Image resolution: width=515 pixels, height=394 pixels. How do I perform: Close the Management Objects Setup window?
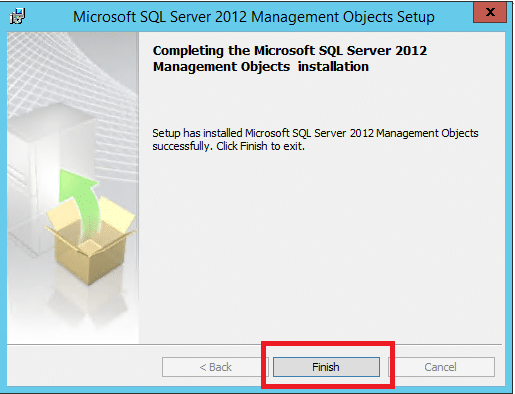point(490,12)
